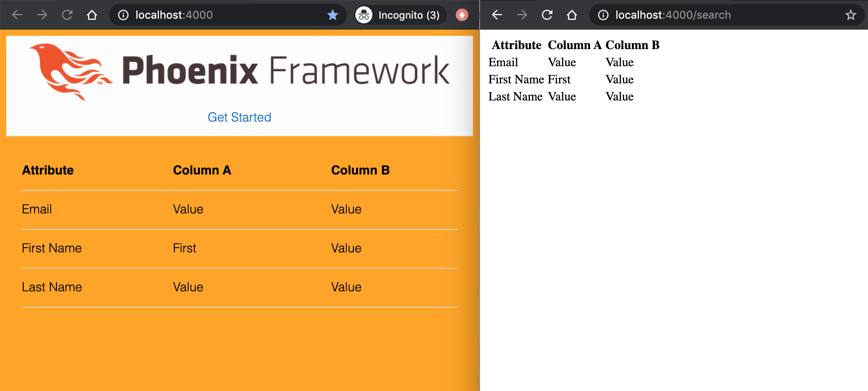Toggle the bookmark star in left address bar
The image size is (868, 391).
tap(332, 15)
